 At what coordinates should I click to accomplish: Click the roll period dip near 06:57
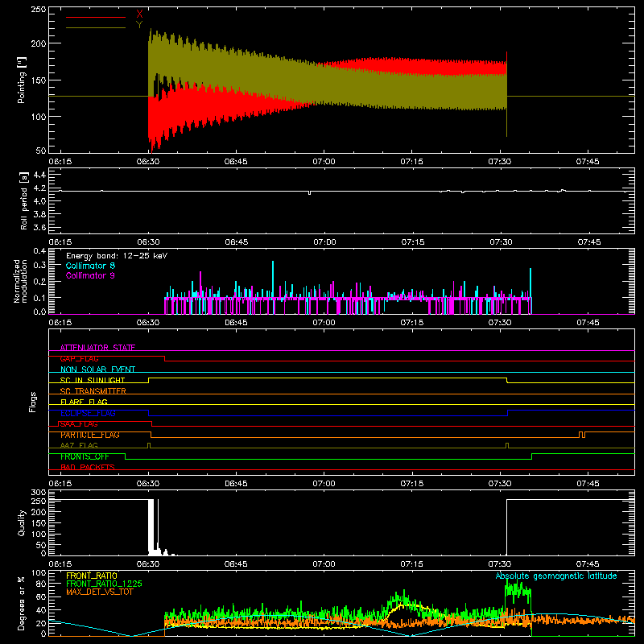click(309, 192)
